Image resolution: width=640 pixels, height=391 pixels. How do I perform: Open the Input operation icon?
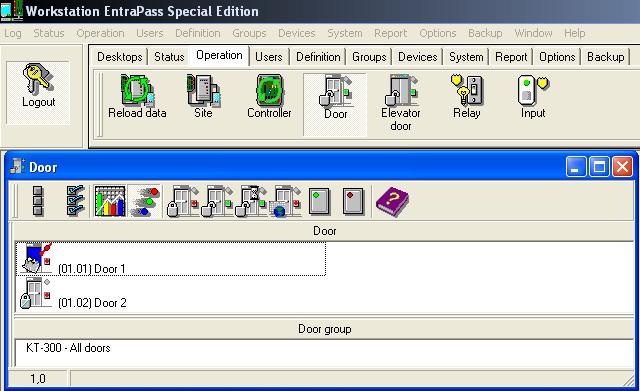(533, 97)
